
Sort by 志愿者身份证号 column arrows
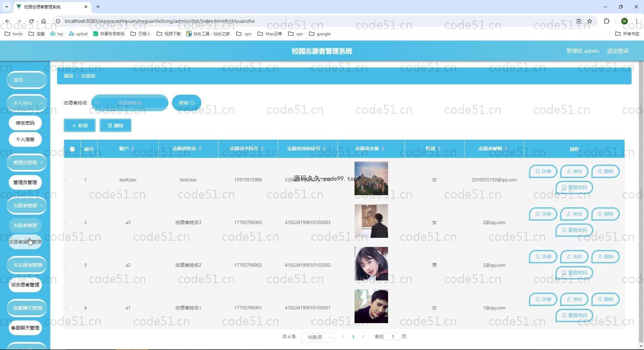[324, 148]
